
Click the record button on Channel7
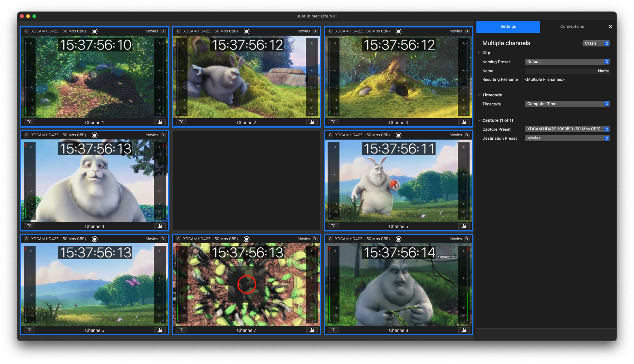click(x=246, y=239)
